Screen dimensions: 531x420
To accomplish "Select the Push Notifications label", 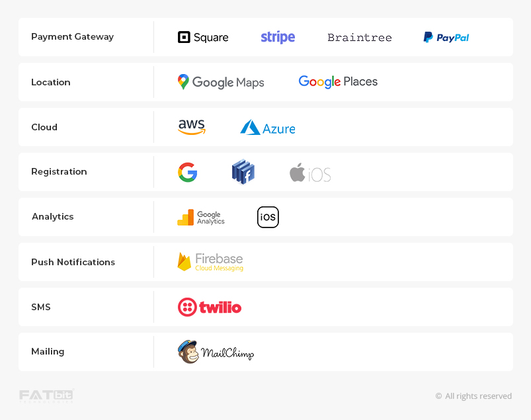I will click(73, 262).
